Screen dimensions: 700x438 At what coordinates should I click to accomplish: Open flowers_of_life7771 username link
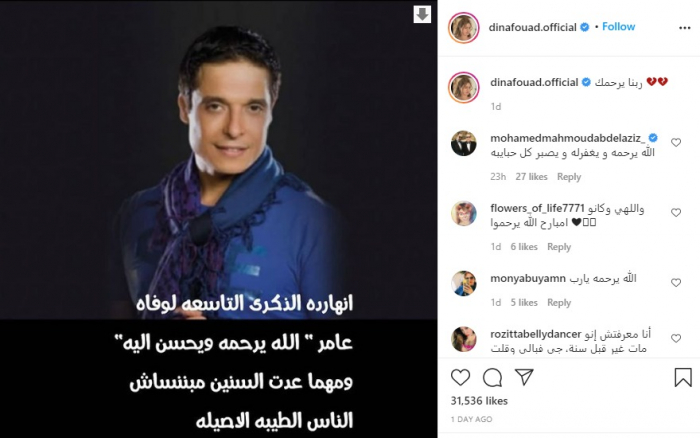click(537, 209)
